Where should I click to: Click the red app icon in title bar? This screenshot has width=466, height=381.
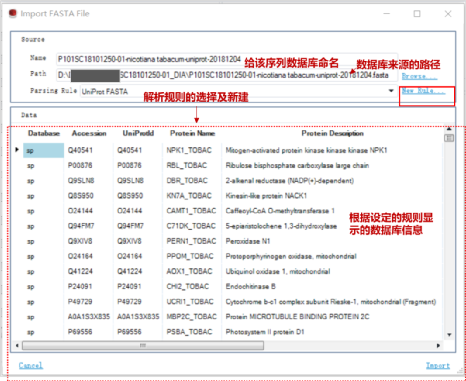pyautogui.click(x=13, y=13)
